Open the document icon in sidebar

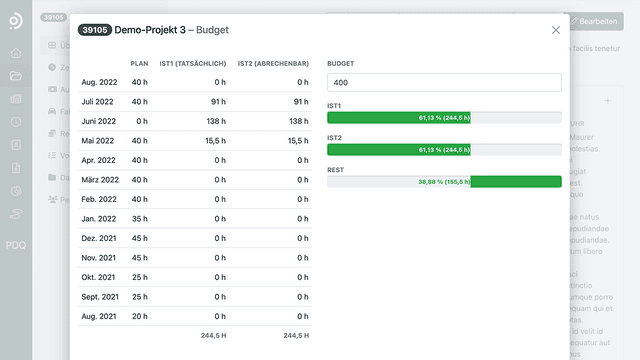[16, 168]
